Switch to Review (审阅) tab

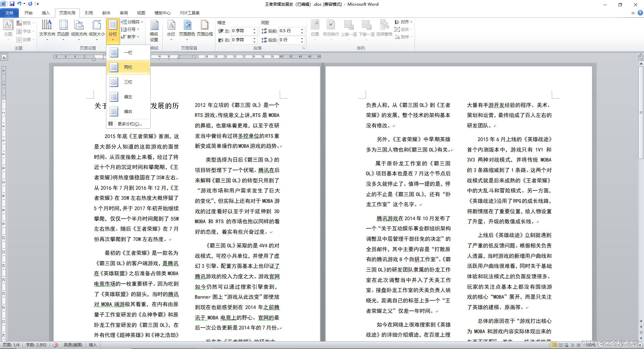click(124, 13)
